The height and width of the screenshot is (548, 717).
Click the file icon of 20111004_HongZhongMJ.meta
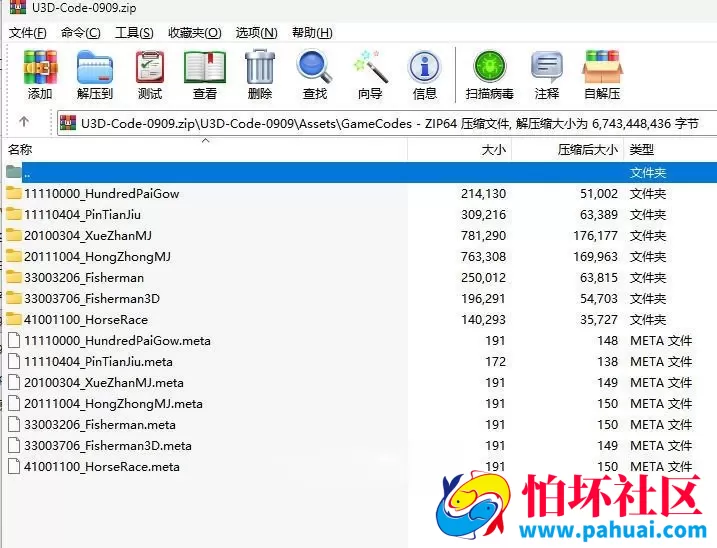pyautogui.click(x=14, y=403)
